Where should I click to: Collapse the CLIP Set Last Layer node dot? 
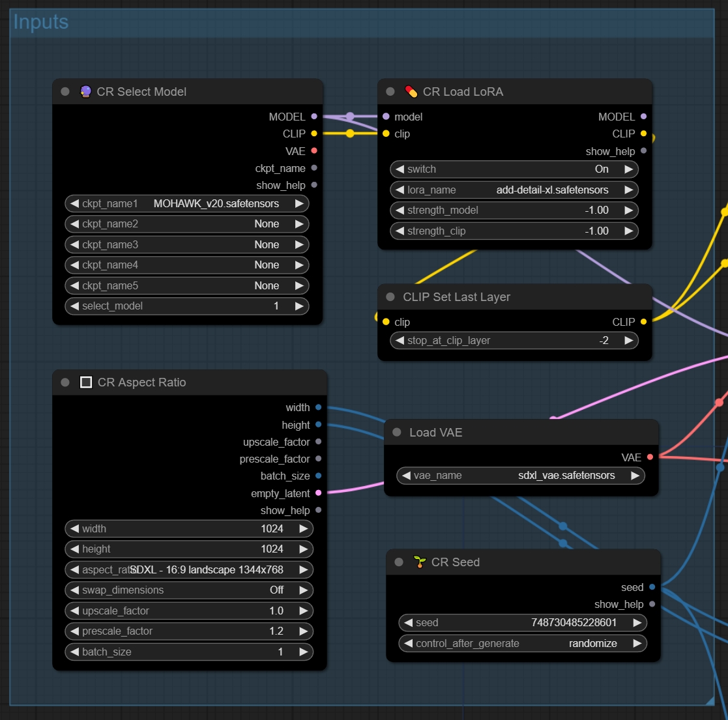390,297
